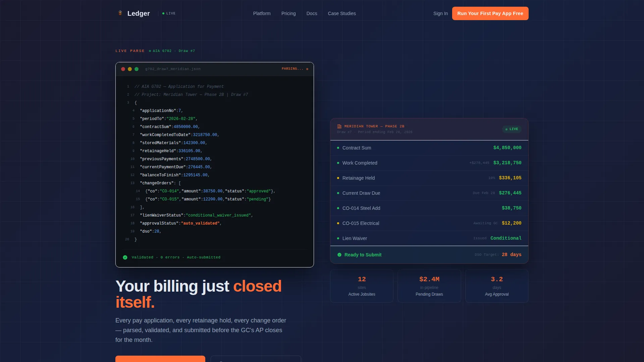644x362 pixels.
Task: Click Run Your First Pay App Free
Action: coord(490,13)
